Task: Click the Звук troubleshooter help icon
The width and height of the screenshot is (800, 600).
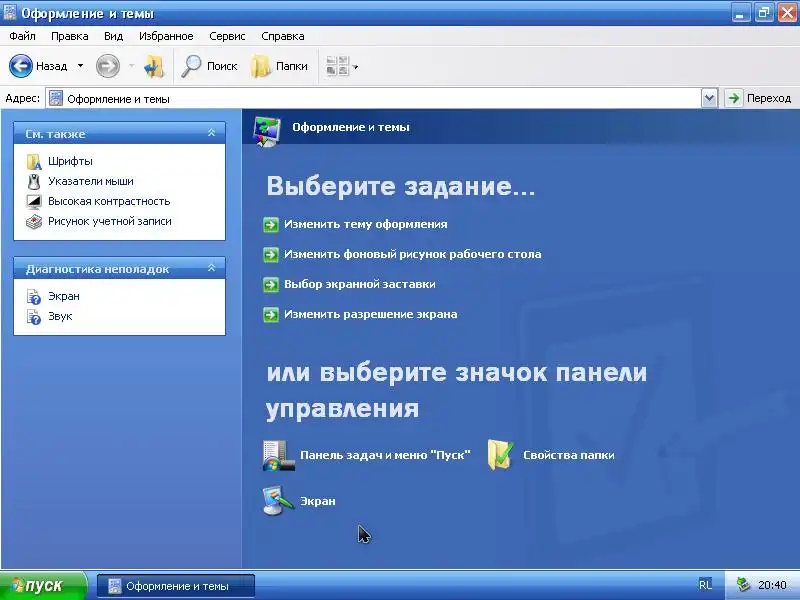Action: (34, 317)
